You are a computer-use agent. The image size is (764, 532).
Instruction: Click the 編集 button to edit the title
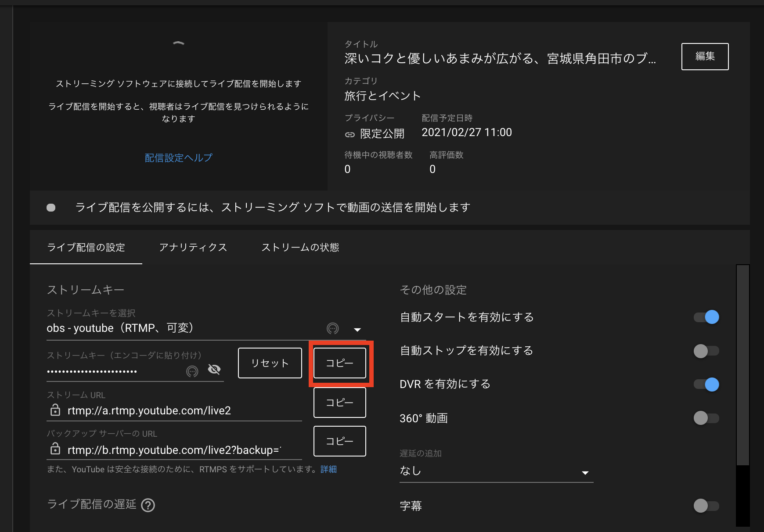(705, 56)
